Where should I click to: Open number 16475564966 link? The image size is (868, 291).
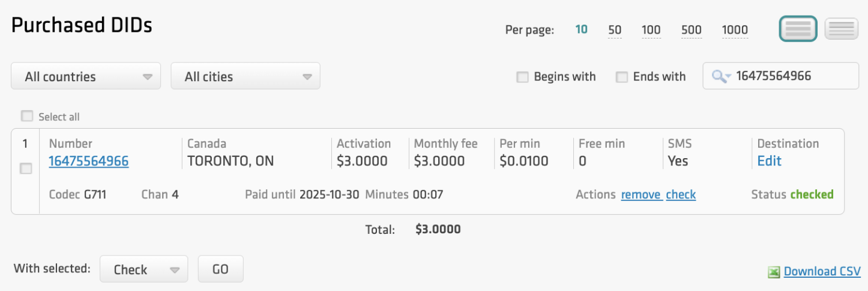coord(89,161)
